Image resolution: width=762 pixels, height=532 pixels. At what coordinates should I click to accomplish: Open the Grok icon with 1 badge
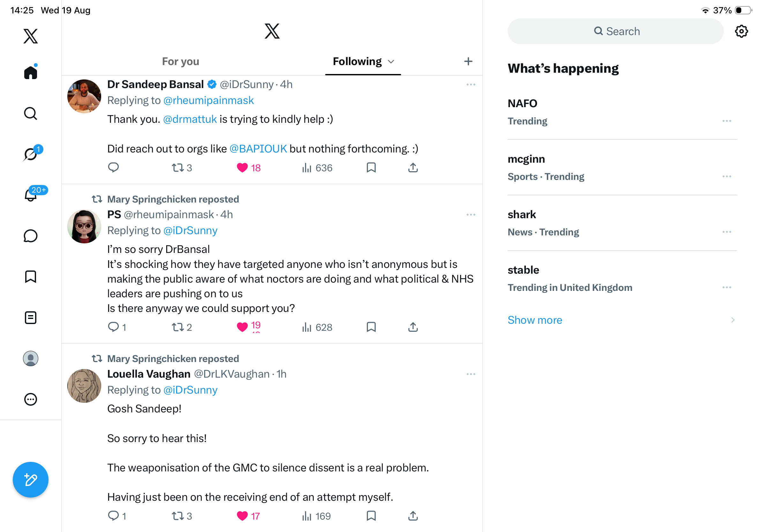tap(31, 154)
